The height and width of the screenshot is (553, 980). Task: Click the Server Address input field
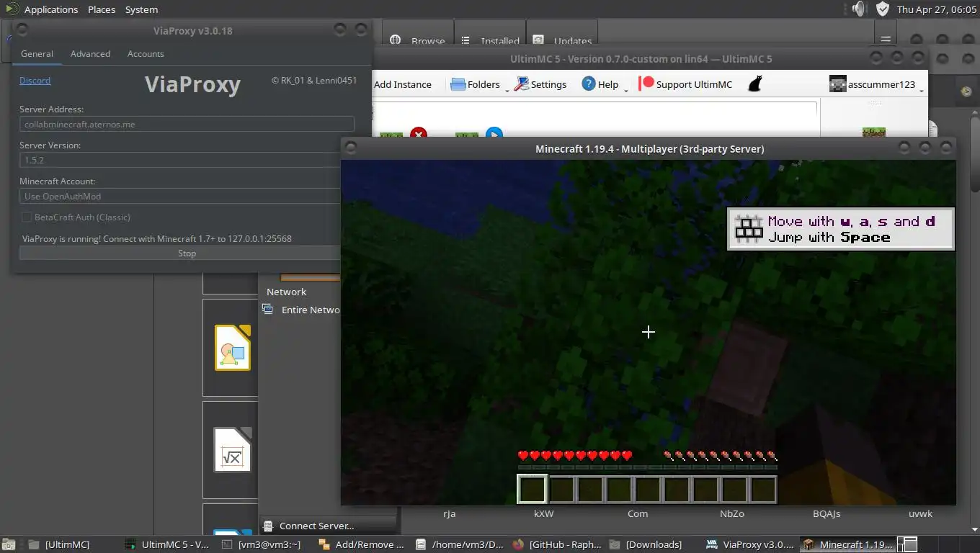coord(187,124)
